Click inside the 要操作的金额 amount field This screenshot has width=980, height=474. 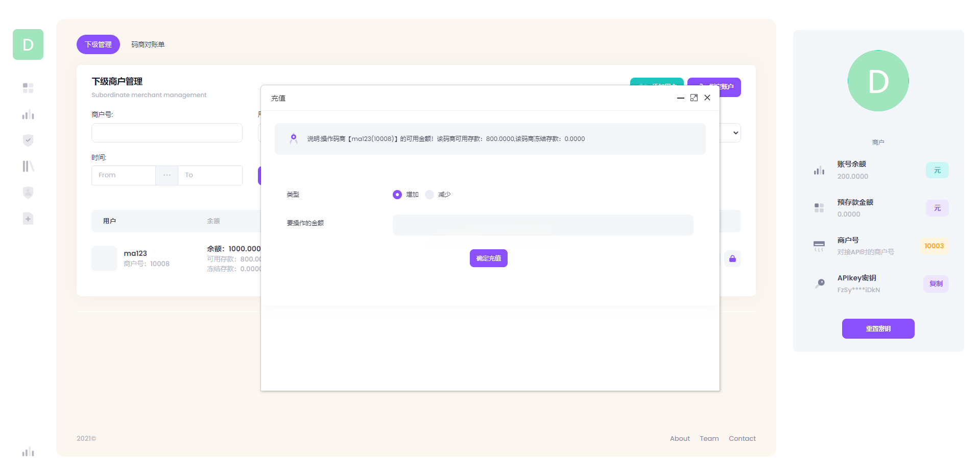click(x=543, y=225)
